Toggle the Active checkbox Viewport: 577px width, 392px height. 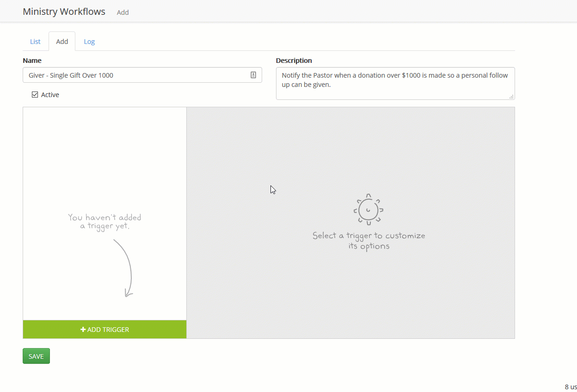pyautogui.click(x=35, y=95)
